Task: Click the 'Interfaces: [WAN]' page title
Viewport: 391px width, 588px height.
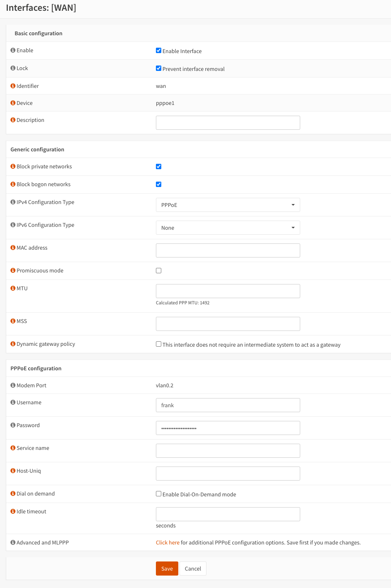Action: coord(41,8)
